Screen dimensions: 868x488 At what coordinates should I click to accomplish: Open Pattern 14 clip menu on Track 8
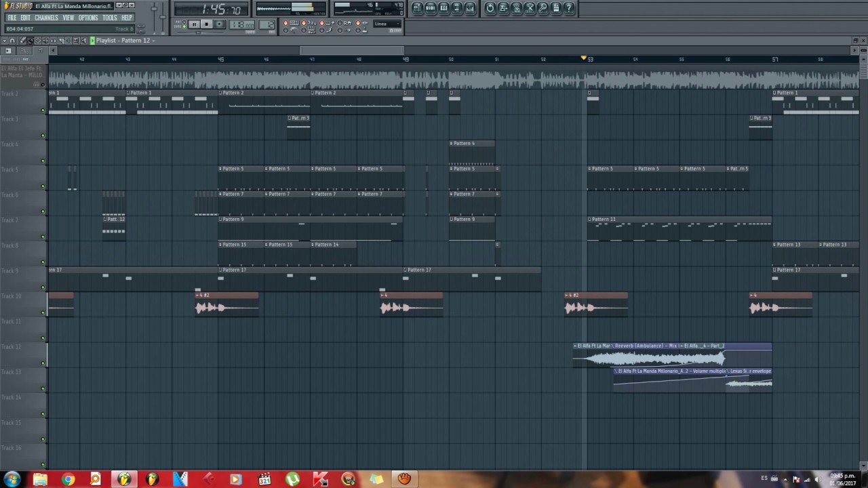tap(313, 245)
